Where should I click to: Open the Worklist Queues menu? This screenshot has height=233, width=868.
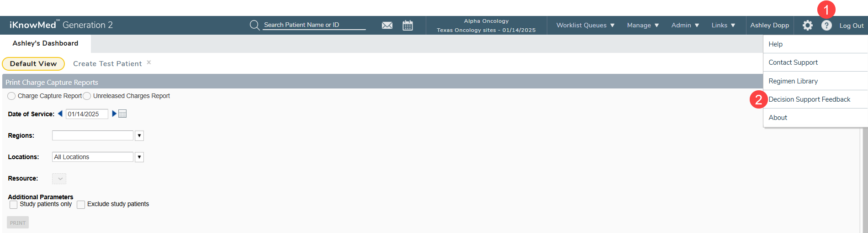[585, 26]
